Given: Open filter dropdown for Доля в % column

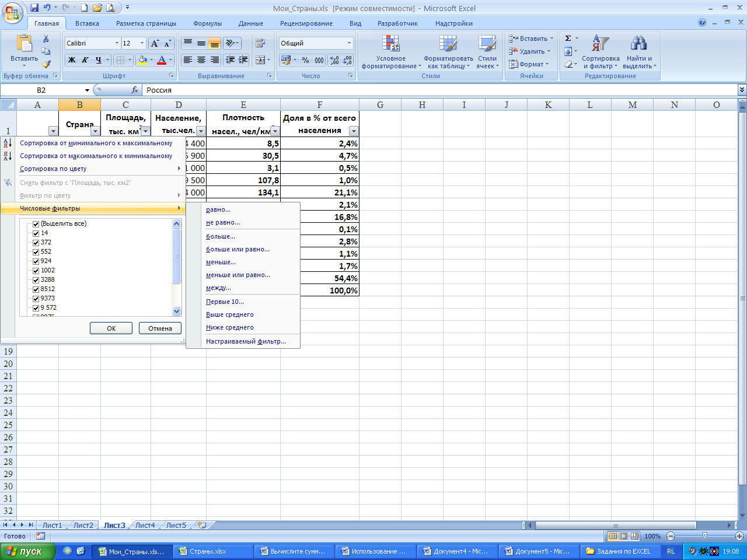Looking at the screenshot, I should click(x=353, y=131).
